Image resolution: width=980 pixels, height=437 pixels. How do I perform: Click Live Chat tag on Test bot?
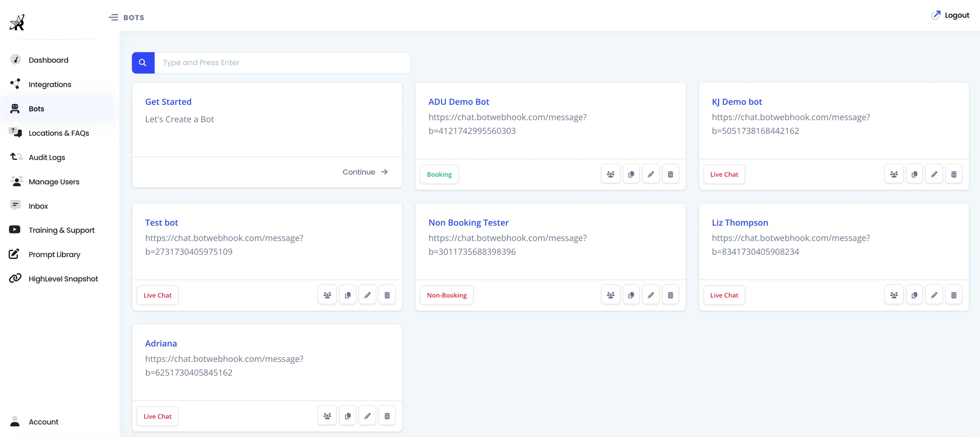pyautogui.click(x=157, y=295)
